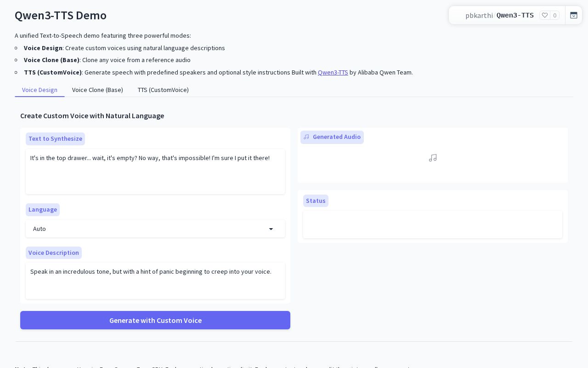Click the Generated Audio label
Viewport: 588px width, 368px height.
[x=332, y=137]
